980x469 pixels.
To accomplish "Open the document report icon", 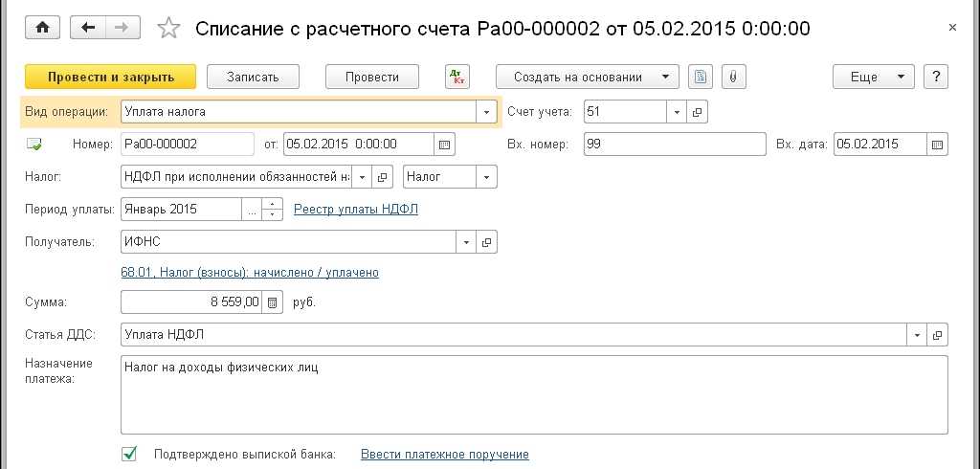I will 701,77.
